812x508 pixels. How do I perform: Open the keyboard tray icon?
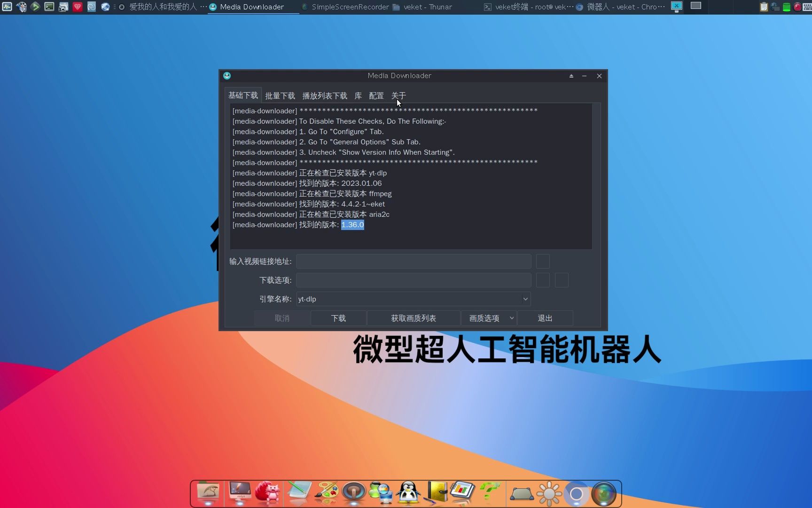tap(808, 7)
